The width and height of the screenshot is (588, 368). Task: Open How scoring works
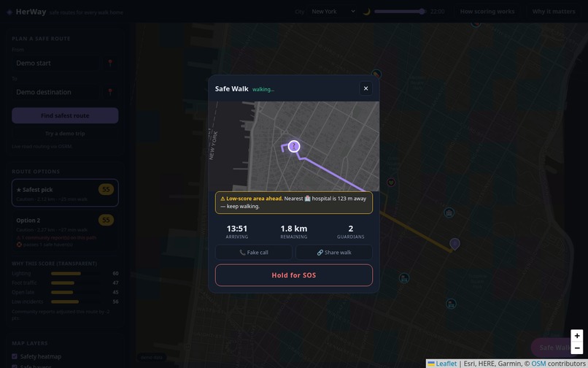pos(487,11)
